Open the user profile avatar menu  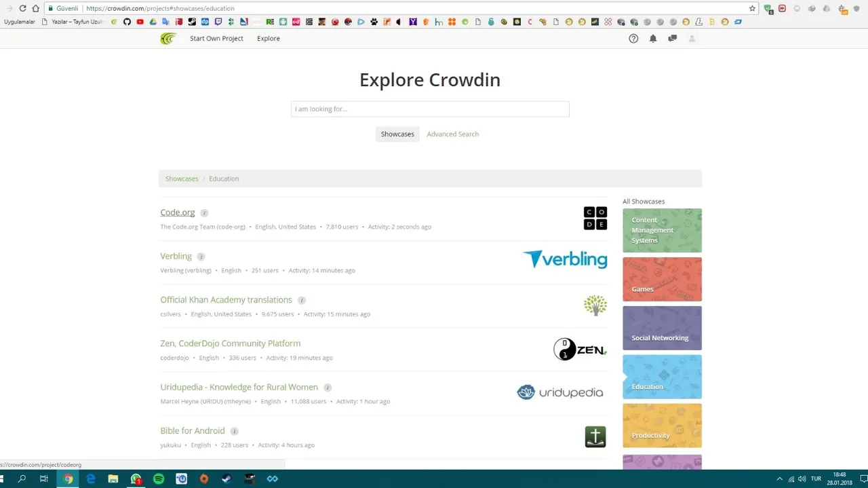click(x=692, y=39)
